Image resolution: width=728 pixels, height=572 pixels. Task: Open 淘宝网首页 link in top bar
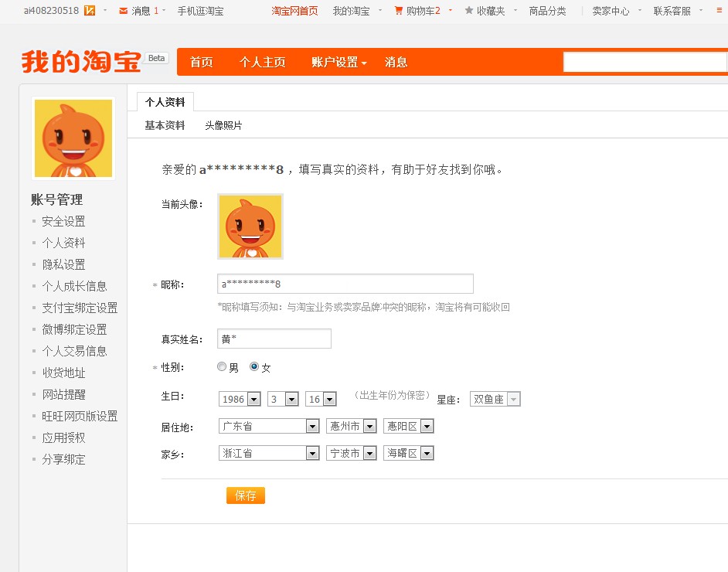[294, 11]
